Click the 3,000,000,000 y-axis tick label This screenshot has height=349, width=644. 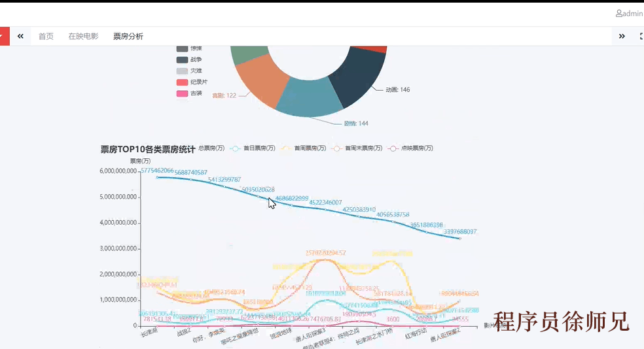(118, 248)
